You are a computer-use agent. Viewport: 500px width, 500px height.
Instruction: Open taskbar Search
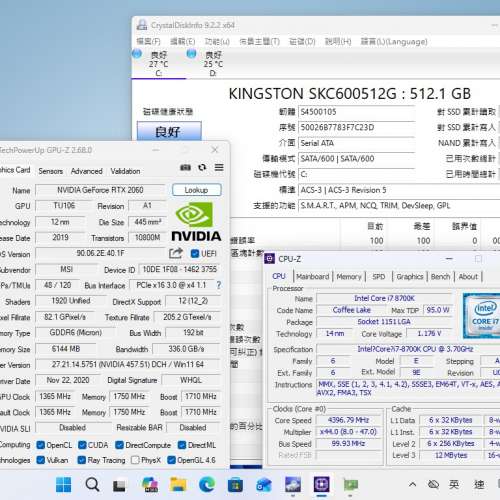pos(92,485)
